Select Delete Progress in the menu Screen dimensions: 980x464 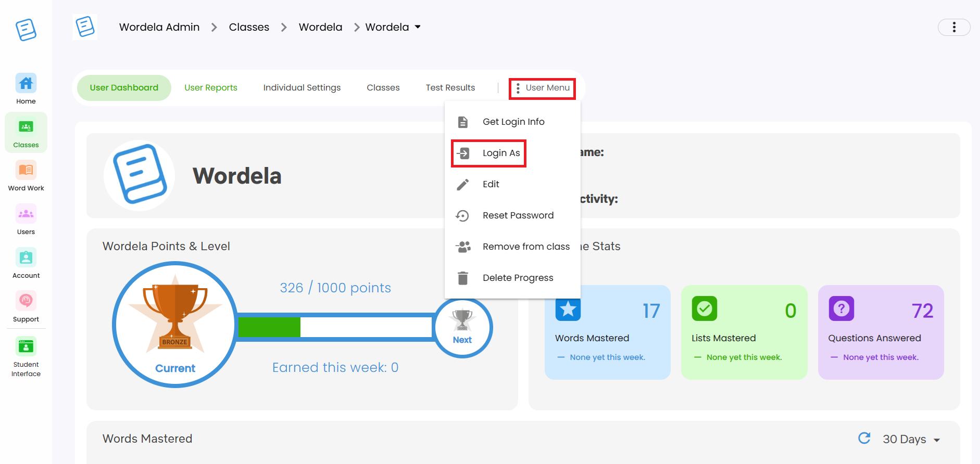[518, 278]
